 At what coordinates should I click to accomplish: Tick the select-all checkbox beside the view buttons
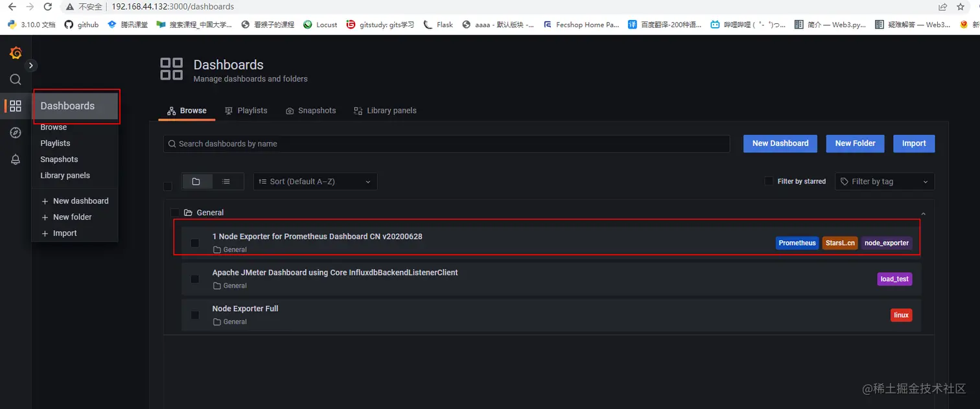click(x=168, y=186)
